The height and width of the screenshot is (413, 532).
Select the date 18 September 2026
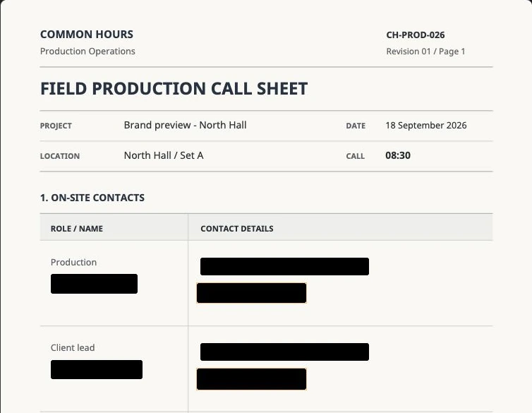[425, 125]
